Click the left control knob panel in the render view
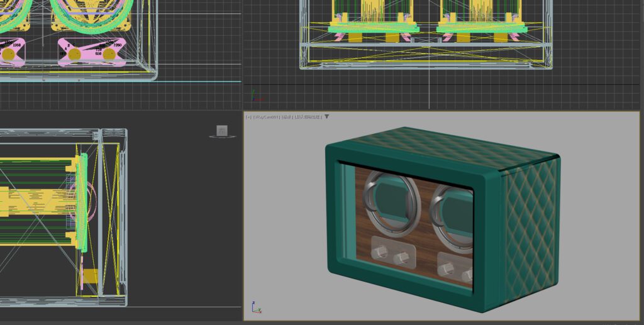 (x=392, y=252)
